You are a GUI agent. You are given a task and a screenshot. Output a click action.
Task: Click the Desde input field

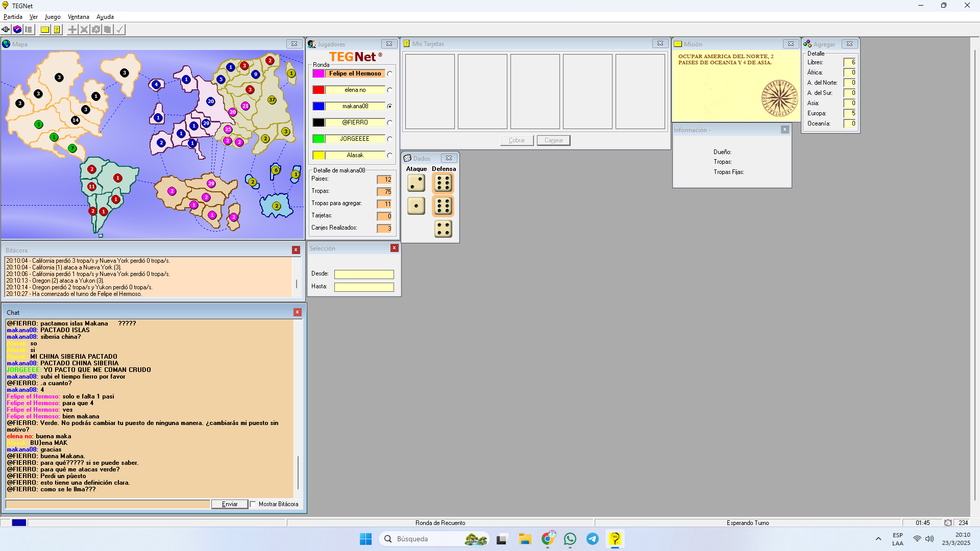(364, 274)
